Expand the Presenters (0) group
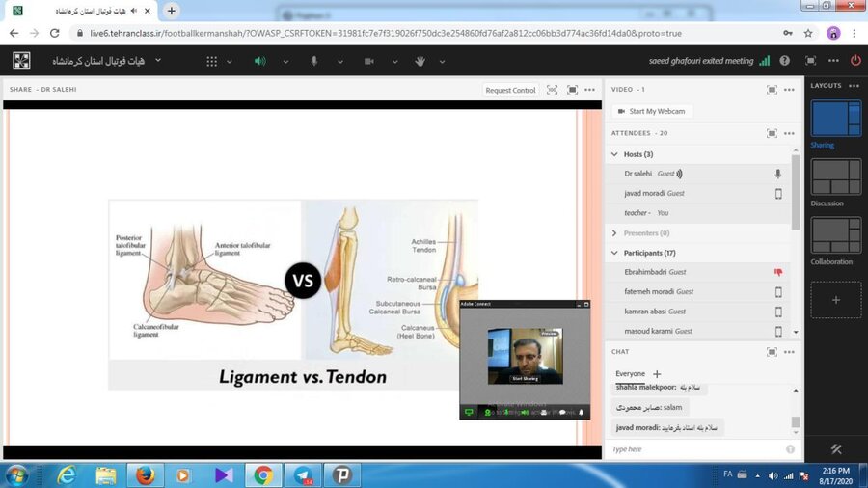 pyautogui.click(x=615, y=233)
